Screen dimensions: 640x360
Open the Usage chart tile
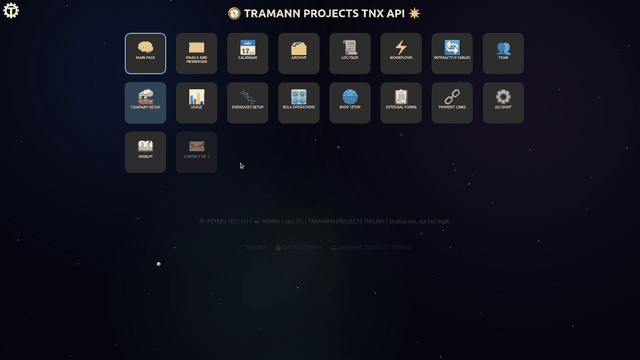(x=196, y=103)
